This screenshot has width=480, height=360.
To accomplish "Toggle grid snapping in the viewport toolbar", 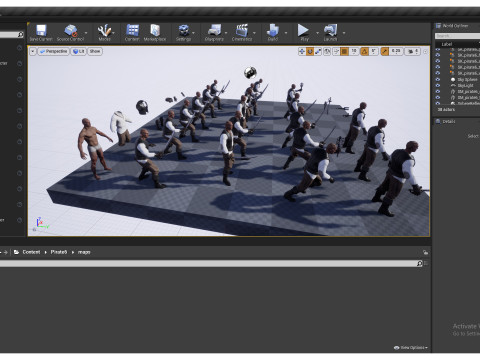I will pos(344,51).
